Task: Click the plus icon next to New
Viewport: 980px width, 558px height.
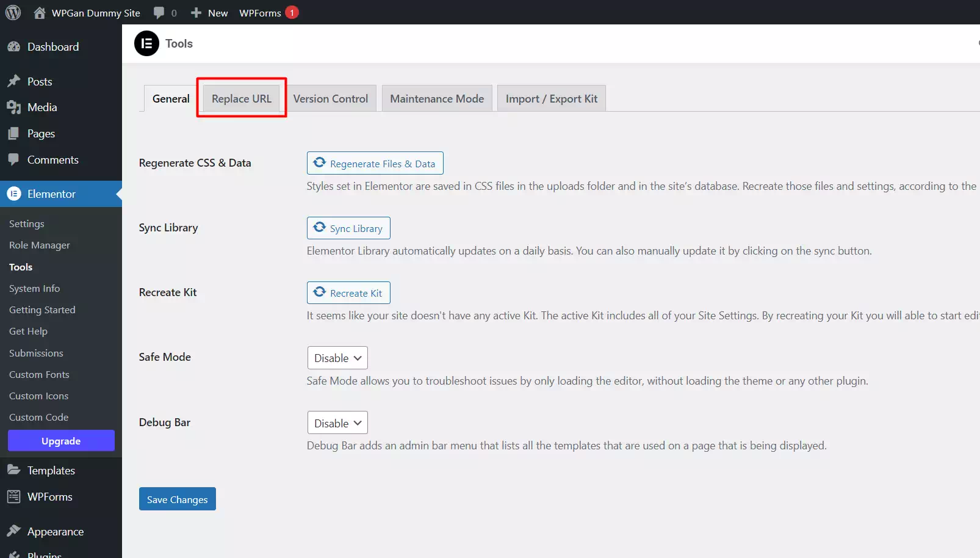Action: tap(196, 13)
